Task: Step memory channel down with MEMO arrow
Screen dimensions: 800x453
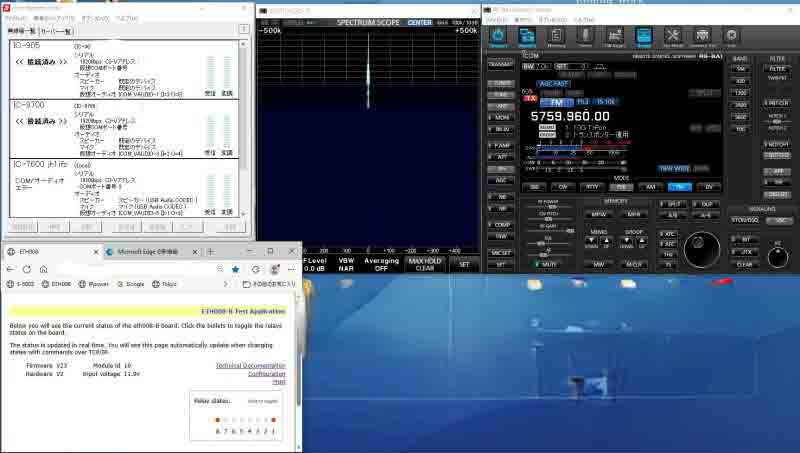Action: [x=591, y=241]
